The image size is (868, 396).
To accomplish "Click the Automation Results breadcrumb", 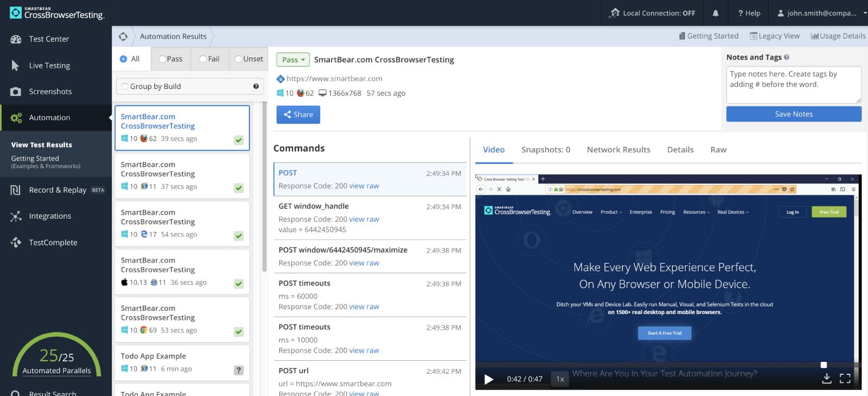I will click(x=173, y=36).
